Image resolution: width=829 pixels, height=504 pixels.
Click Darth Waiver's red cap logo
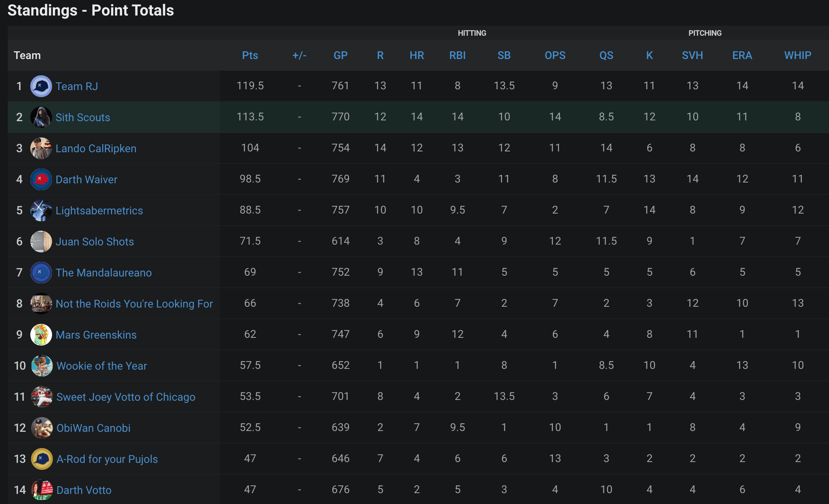tap(41, 179)
